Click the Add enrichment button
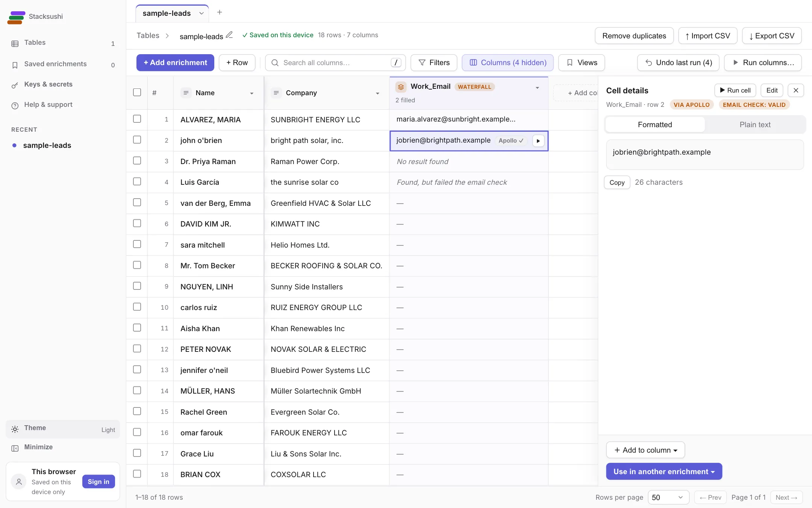This screenshot has height=508, width=812. pyautogui.click(x=175, y=63)
